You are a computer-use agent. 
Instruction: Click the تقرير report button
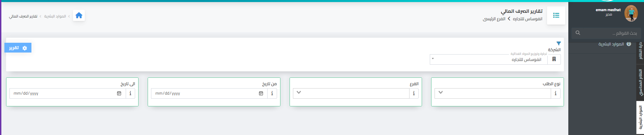(18, 48)
